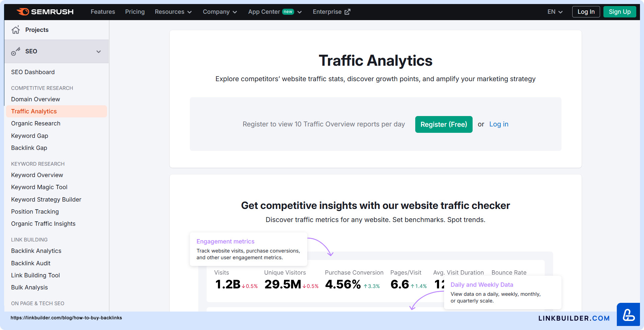This screenshot has width=644, height=330.
Task: Click the Projects home icon
Action: click(x=16, y=30)
